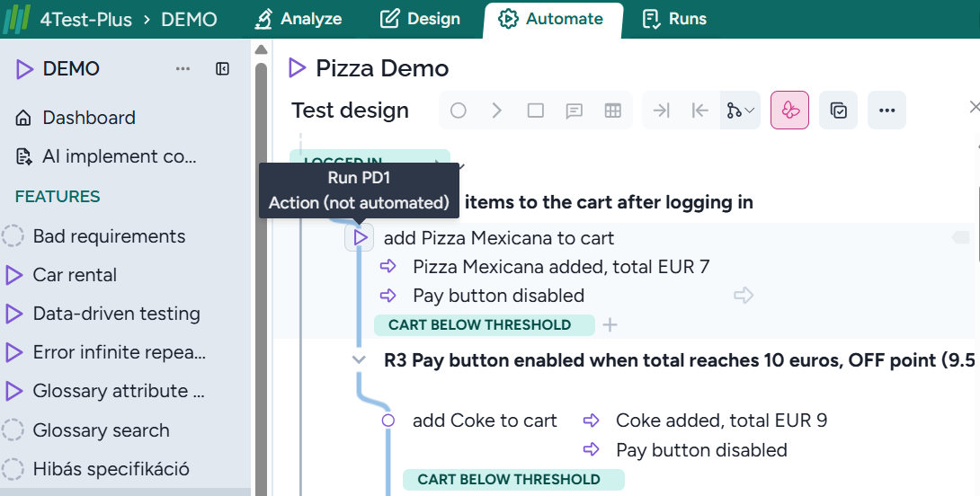
Task: Collapse the DEMO sidebar panel icon
Action: point(223,69)
